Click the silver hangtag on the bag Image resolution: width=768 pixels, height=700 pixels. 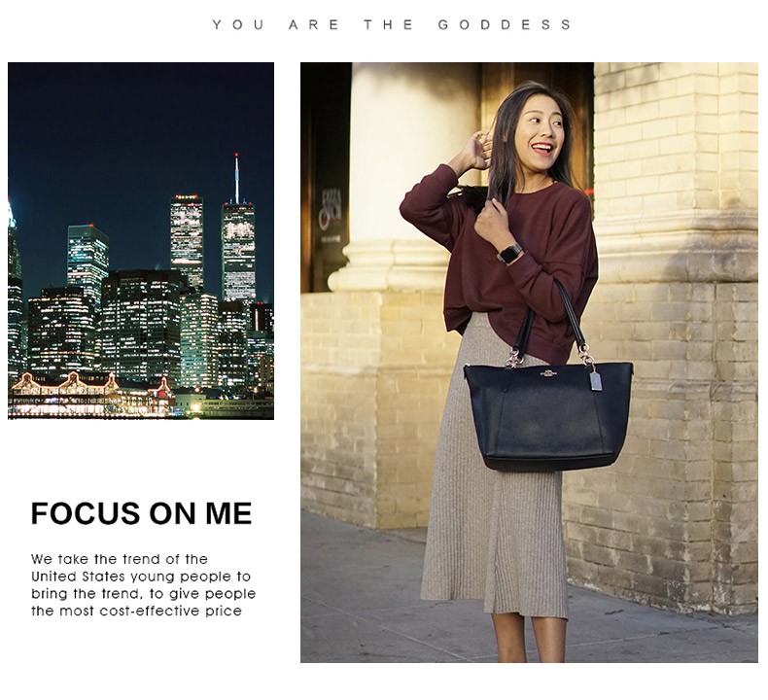point(596,380)
